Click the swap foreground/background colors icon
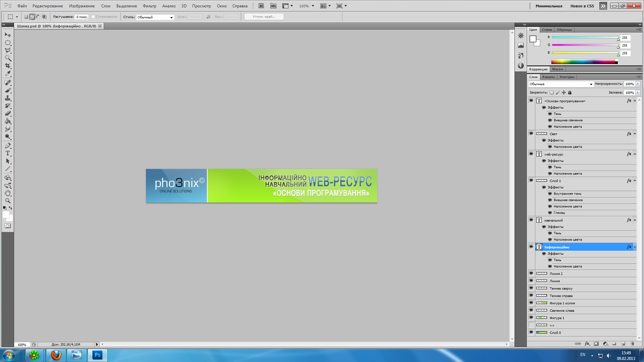 click(10, 208)
